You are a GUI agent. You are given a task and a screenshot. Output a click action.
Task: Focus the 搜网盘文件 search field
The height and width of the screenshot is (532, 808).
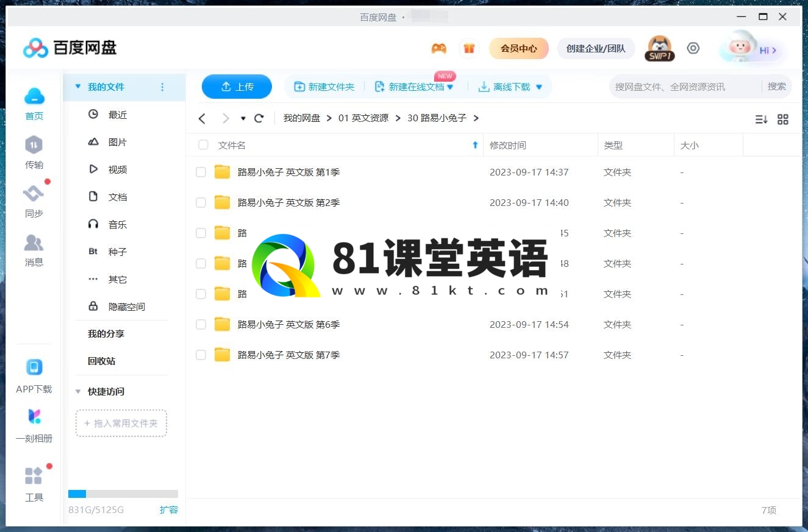click(685, 87)
